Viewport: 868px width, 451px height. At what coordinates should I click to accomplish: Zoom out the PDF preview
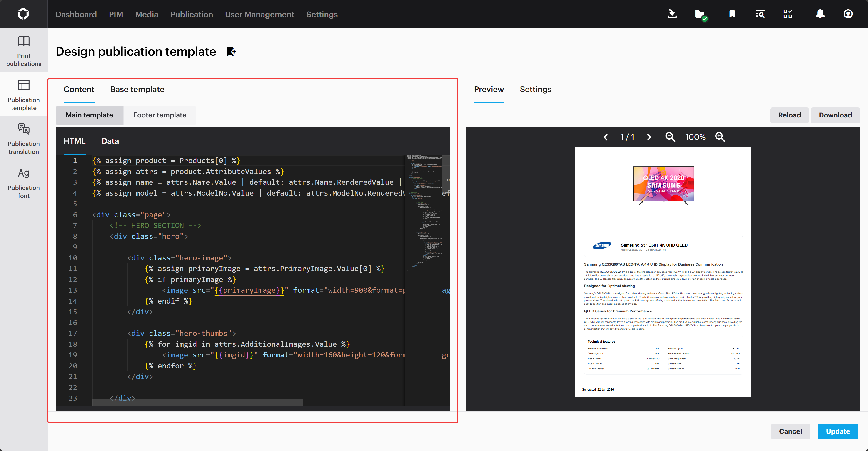pyautogui.click(x=670, y=137)
